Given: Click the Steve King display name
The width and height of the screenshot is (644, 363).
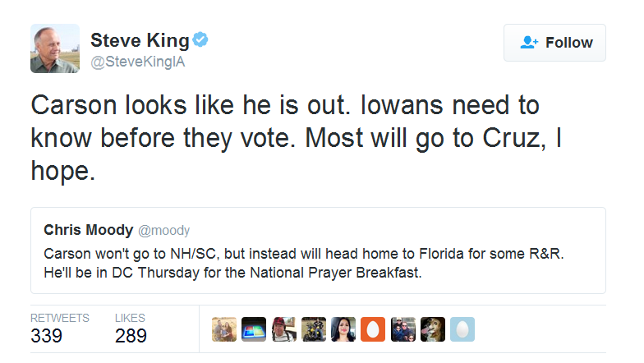Looking at the screenshot, I should 140,40.
